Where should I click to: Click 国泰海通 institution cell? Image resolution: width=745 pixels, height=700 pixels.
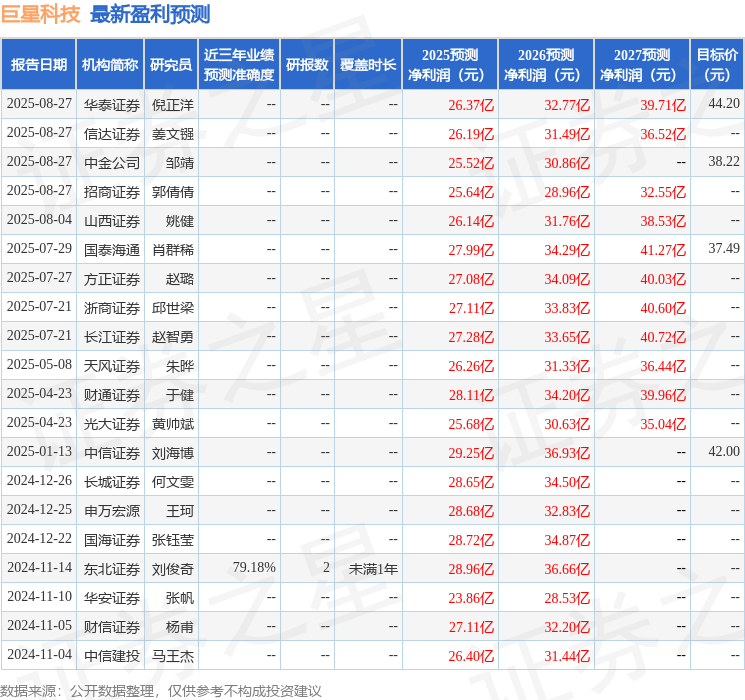(x=112, y=250)
